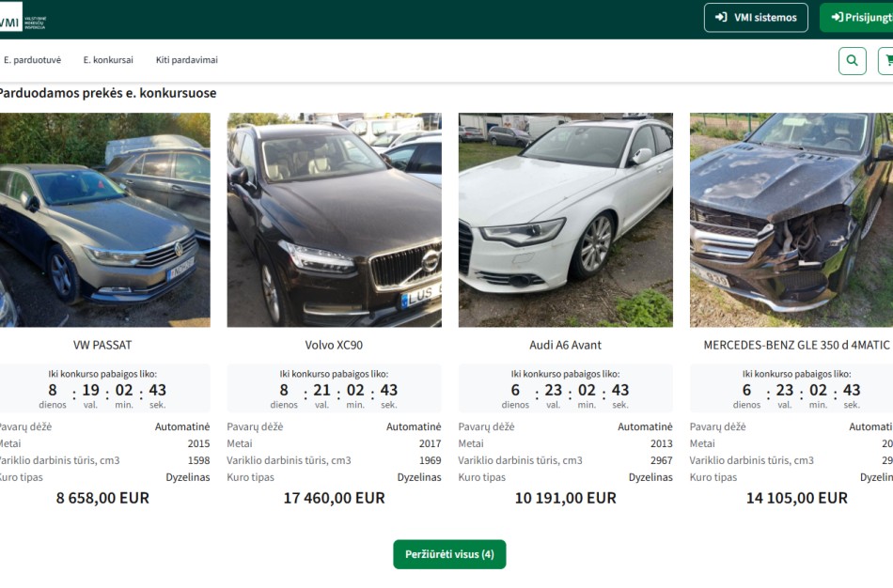The height and width of the screenshot is (588, 893).
Task: Click Peržiūrėti visus (4) button
Action: 449,554
